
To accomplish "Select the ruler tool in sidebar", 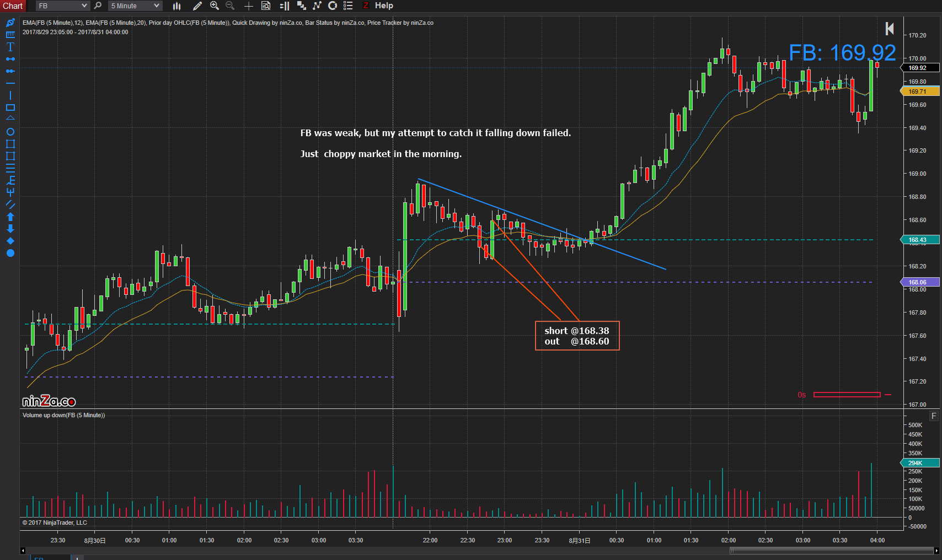I will 10,35.
